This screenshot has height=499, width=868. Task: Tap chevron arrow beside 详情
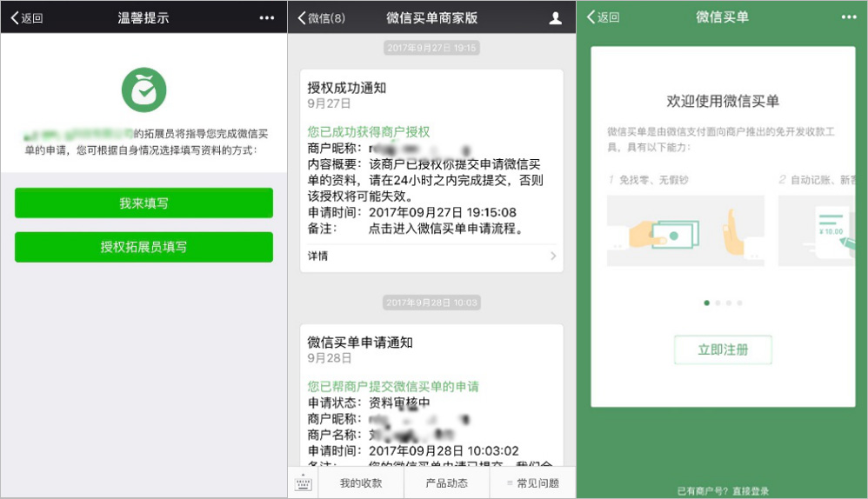tap(553, 256)
